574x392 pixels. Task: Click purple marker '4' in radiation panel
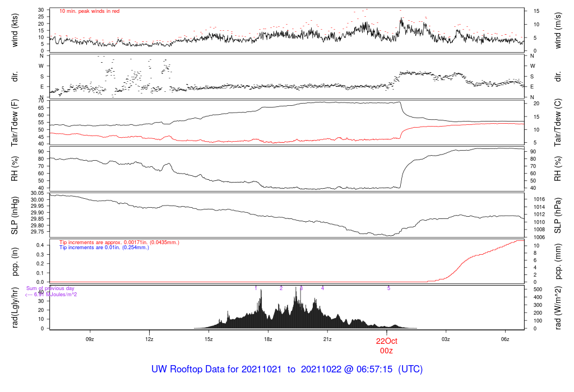tap(322, 288)
